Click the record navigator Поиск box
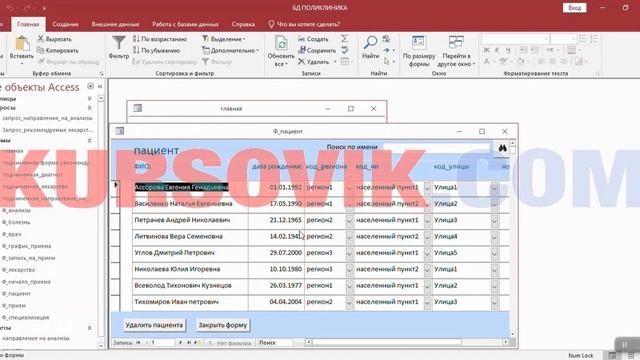The height and width of the screenshot is (360, 640). 275,342
